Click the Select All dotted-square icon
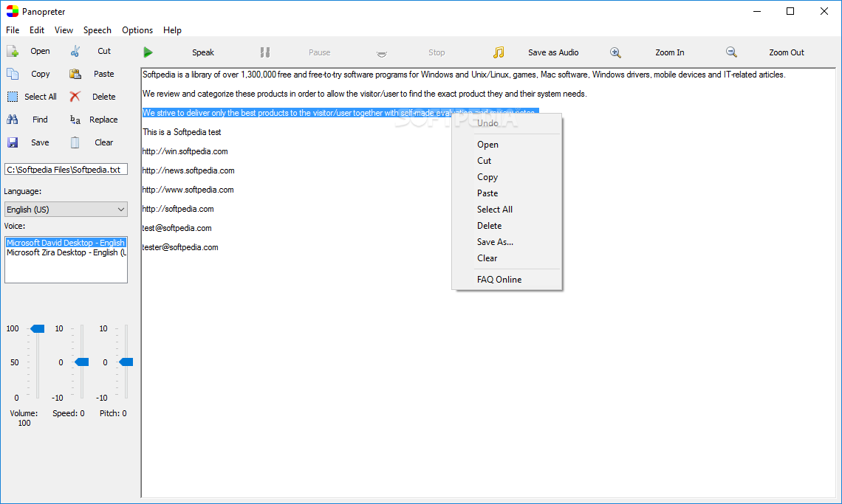The width and height of the screenshot is (842, 504). 13,97
